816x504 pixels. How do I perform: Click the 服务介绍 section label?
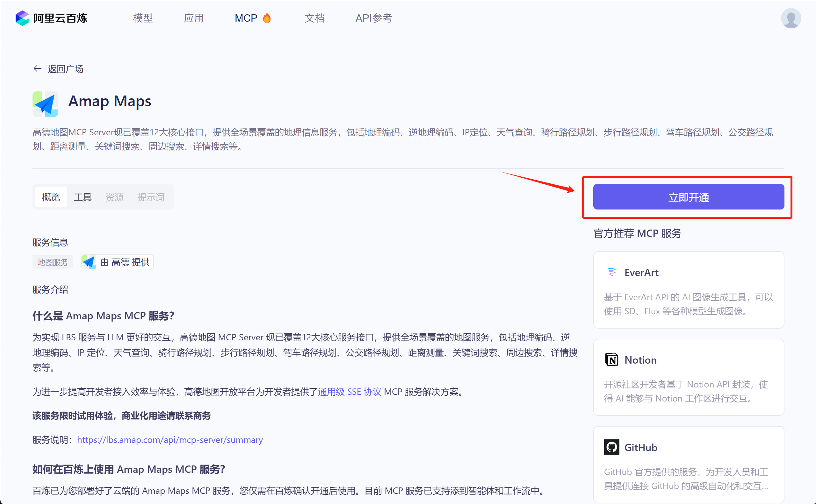[x=50, y=289]
